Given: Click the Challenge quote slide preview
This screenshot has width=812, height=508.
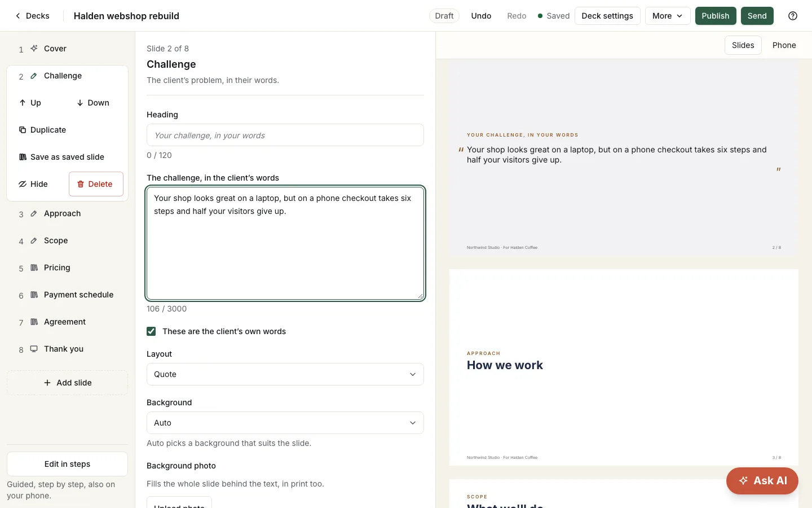Looking at the screenshot, I should pos(624,157).
